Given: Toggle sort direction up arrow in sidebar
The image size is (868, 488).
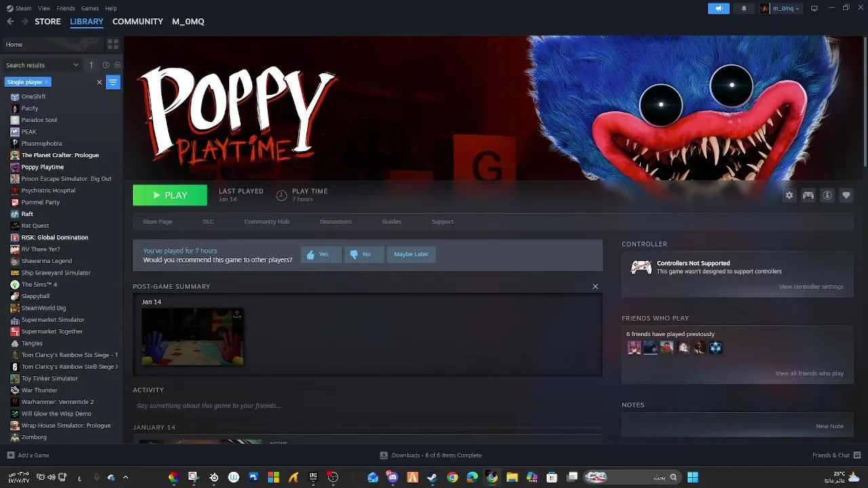Looking at the screenshot, I should 91,65.
